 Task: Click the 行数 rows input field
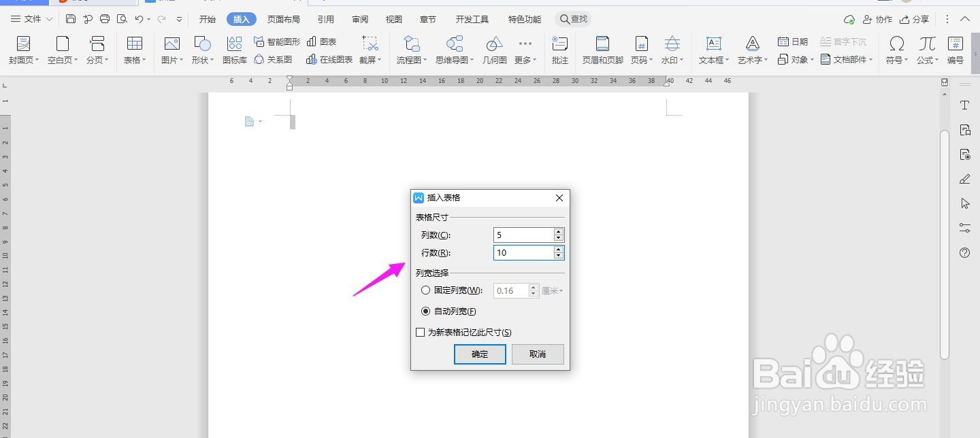(523, 252)
